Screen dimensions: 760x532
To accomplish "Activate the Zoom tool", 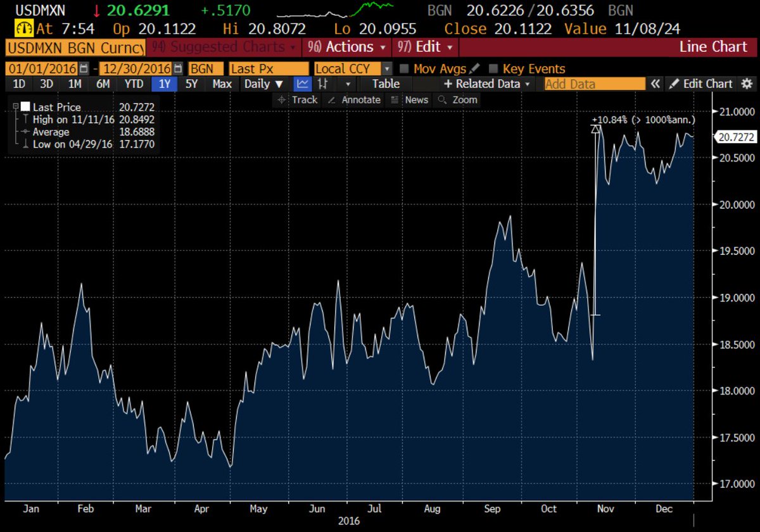I will click(x=457, y=100).
